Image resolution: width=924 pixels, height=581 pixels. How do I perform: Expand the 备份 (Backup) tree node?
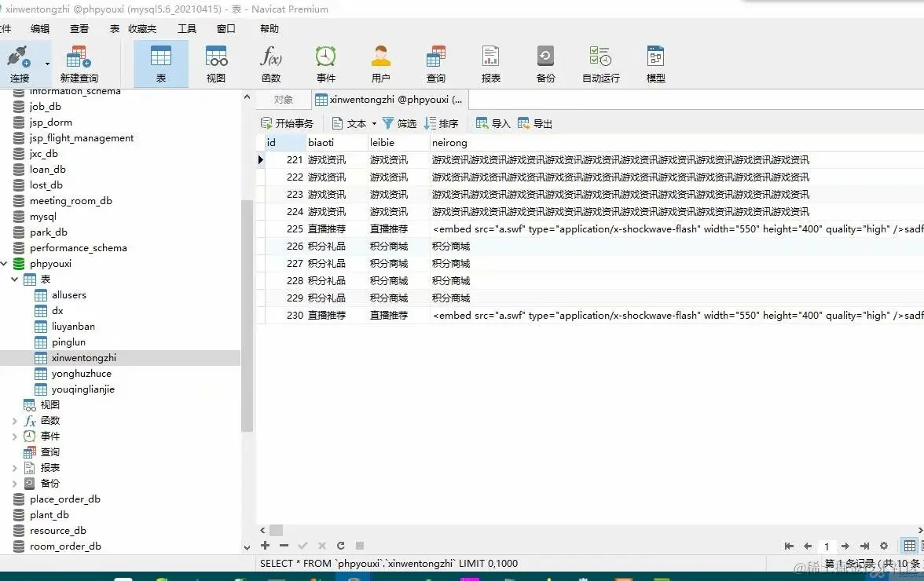click(x=15, y=484)
